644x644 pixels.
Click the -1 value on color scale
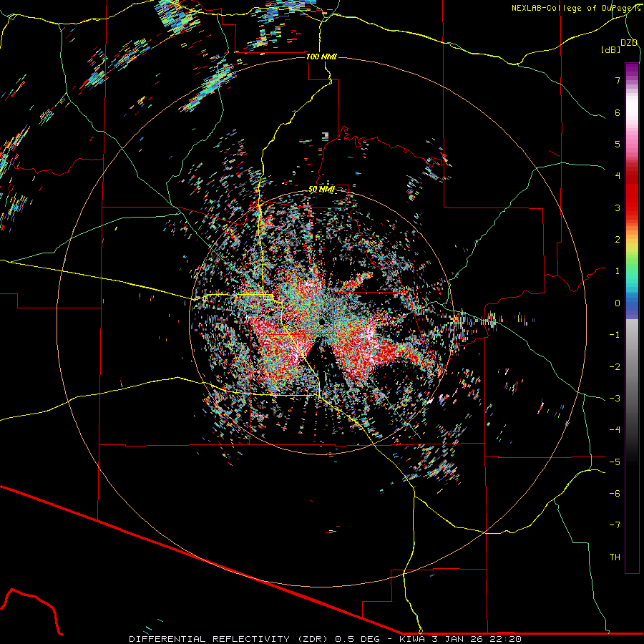pyautogui.click(x=615, y=335)
